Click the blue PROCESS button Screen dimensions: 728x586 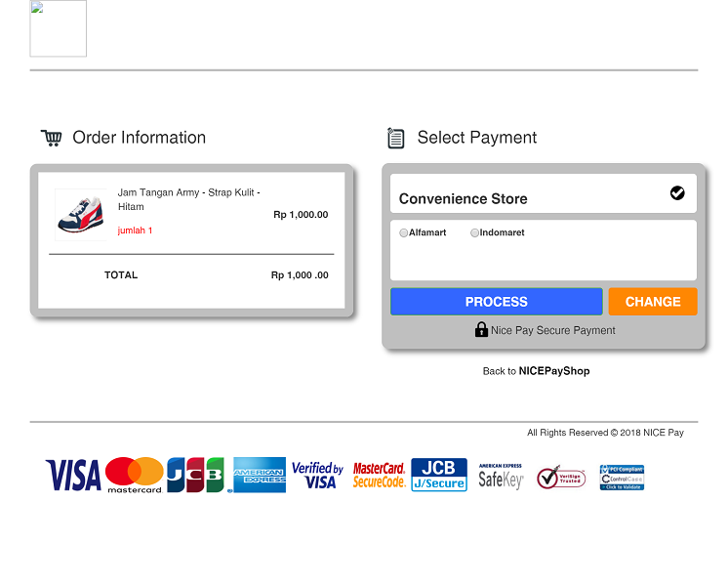(x=497, y=302)
